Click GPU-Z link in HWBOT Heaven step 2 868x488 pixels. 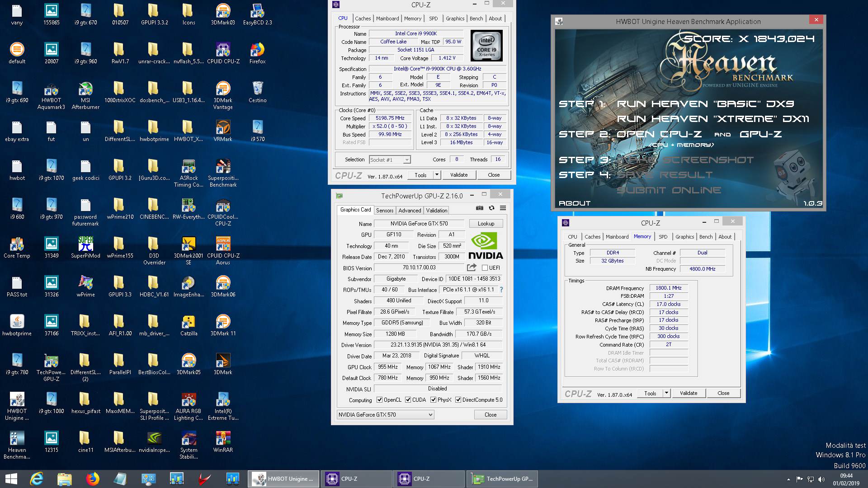[x=761, y=134]
